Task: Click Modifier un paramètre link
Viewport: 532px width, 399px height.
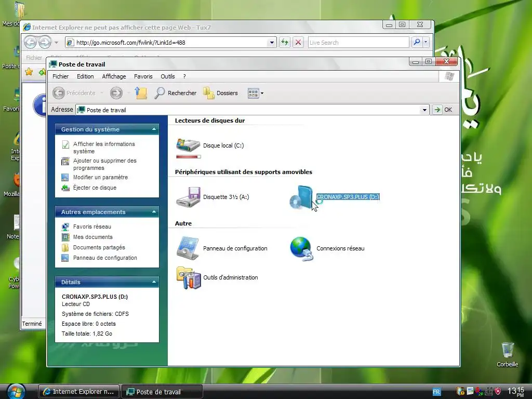Action: tap(100, 177)
